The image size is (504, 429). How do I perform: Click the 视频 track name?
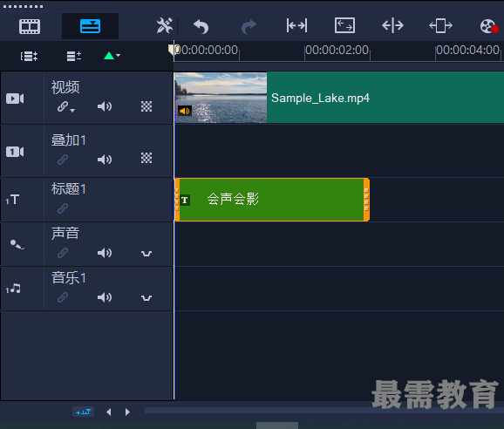(x=65, y=87)
